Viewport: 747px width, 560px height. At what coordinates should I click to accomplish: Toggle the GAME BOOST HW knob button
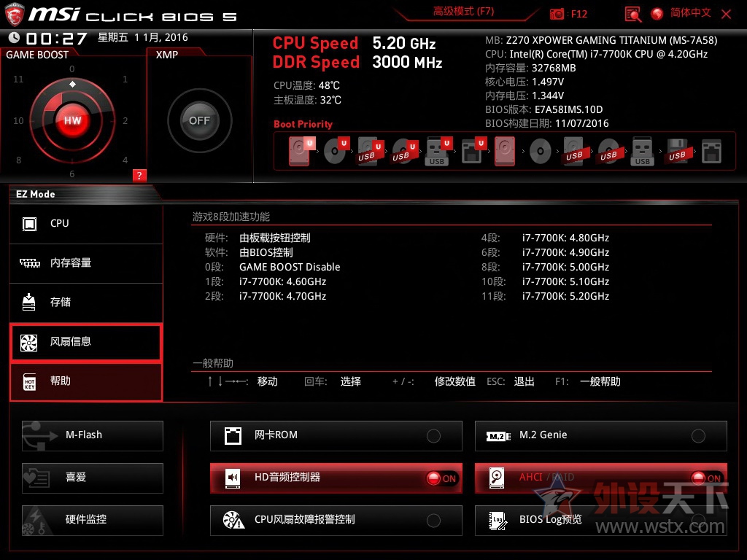tap(72, 120)
